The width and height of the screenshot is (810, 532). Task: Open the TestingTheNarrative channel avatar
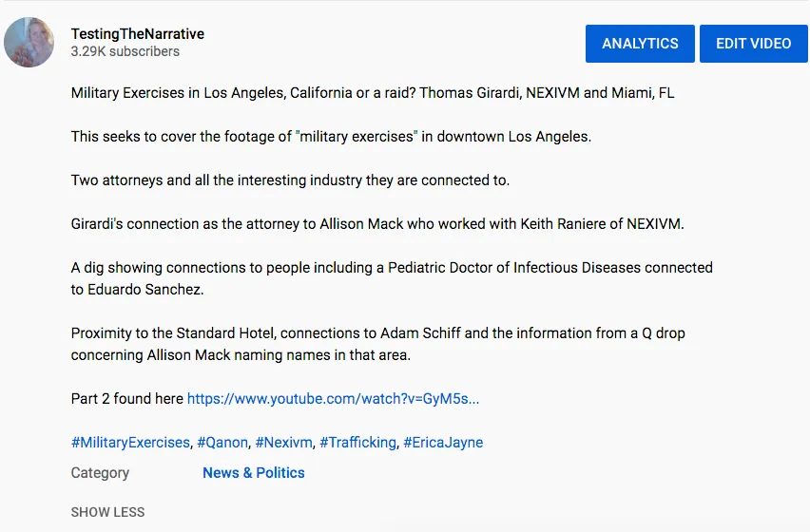click(x=29, y=43)
